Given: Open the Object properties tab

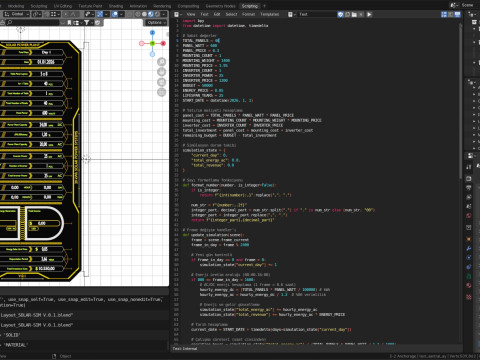Looking at the screenshot, I should (469, 239).
